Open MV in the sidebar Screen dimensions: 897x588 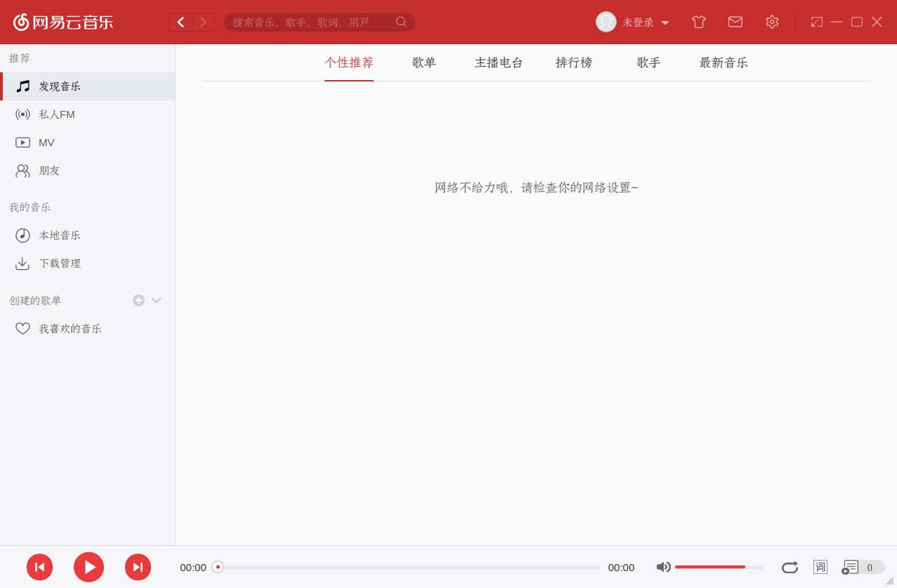coord(88,143)
